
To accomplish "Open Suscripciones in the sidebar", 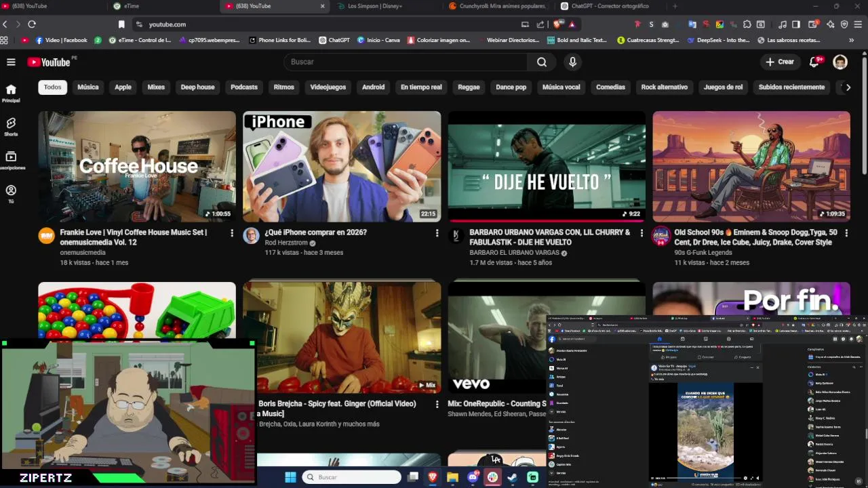I will (x=11, y=161).
